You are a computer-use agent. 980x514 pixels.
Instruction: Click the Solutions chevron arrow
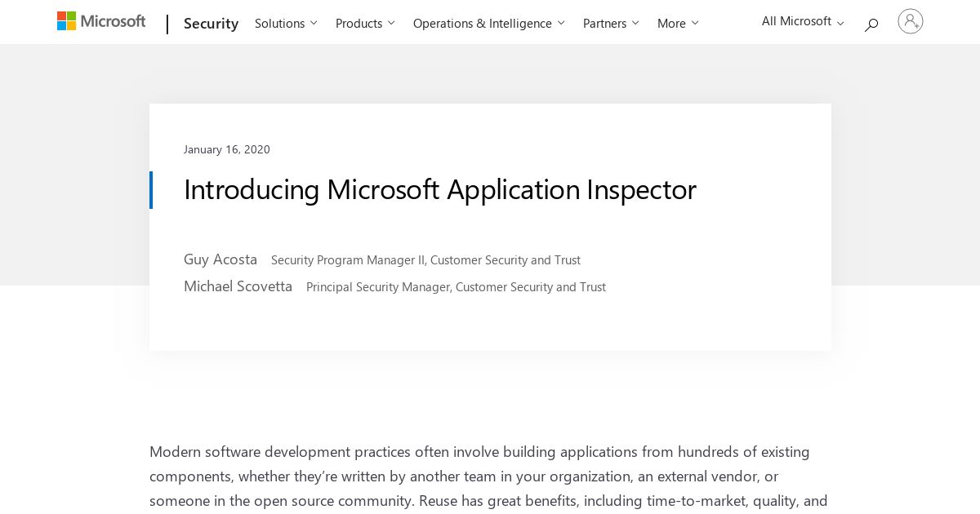click(314, 23)
